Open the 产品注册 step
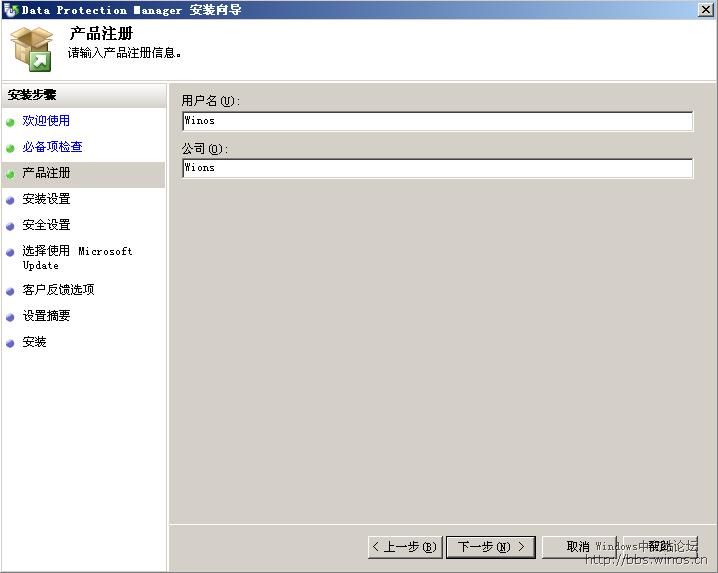The width and height of the screenshot is (718, 573). (x=46, y=173)
